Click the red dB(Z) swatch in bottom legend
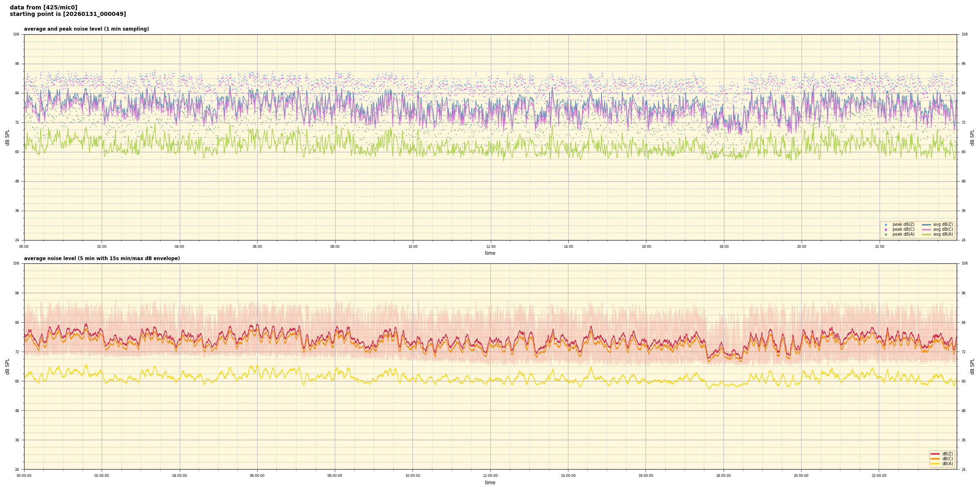This screenshot has height=490, width=980. [935, 454]
